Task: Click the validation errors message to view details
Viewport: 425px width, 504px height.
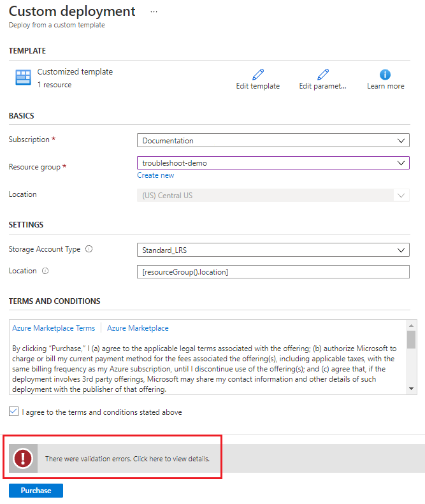Action: point(127,459)
